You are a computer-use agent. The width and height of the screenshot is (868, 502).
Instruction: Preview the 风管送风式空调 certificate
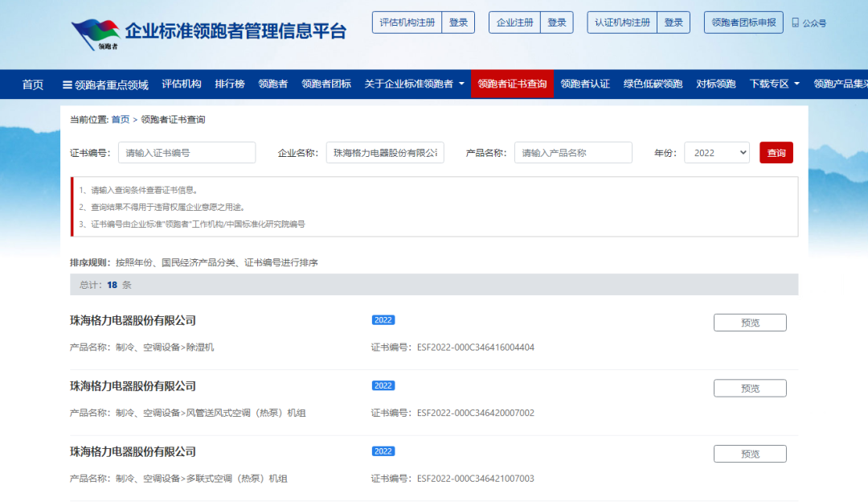pyautogui.click(x=749, y=389)
